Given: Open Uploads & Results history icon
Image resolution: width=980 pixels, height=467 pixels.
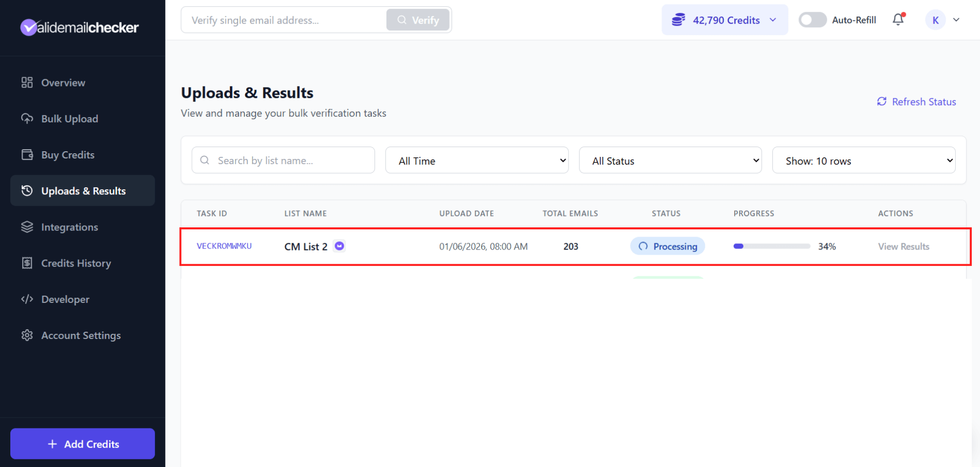Looking at the screenshot, I should click(x=27, y=190).
